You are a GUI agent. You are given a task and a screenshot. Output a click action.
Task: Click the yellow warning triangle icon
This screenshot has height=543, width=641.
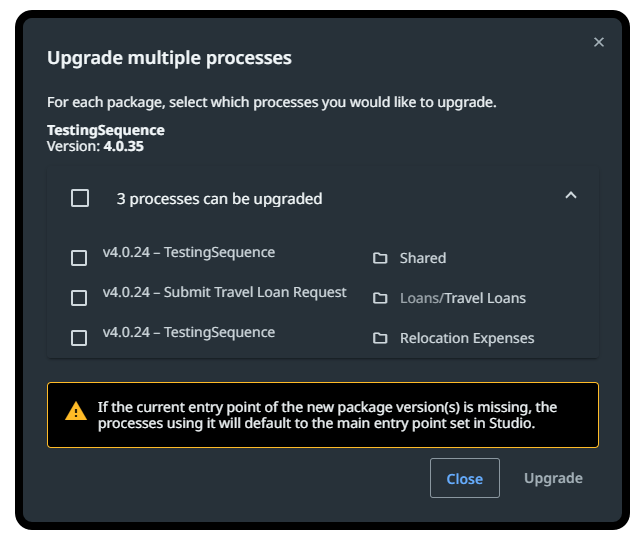click(x=76, y=412)
